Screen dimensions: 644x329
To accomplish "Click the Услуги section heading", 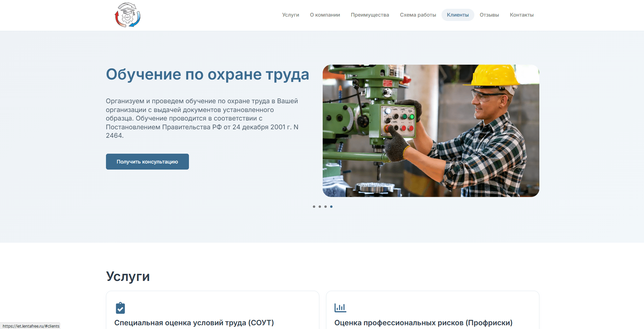I will coord(128,277).
